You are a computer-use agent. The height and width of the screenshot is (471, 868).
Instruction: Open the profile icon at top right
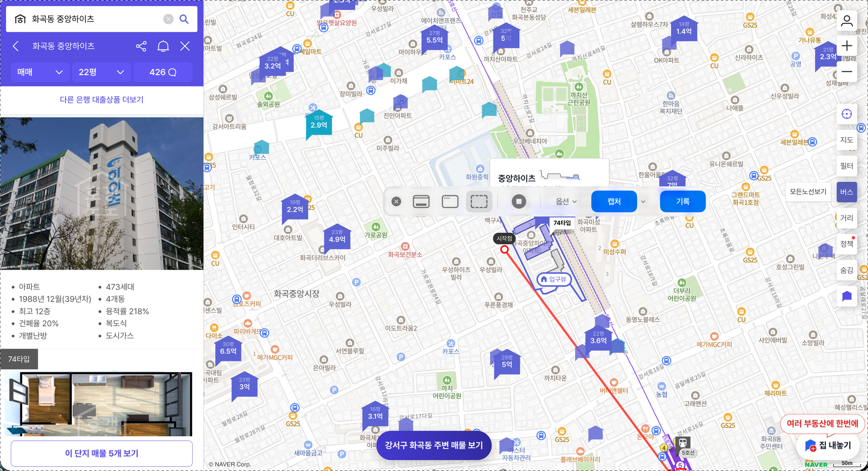click(x=846, y=20)
